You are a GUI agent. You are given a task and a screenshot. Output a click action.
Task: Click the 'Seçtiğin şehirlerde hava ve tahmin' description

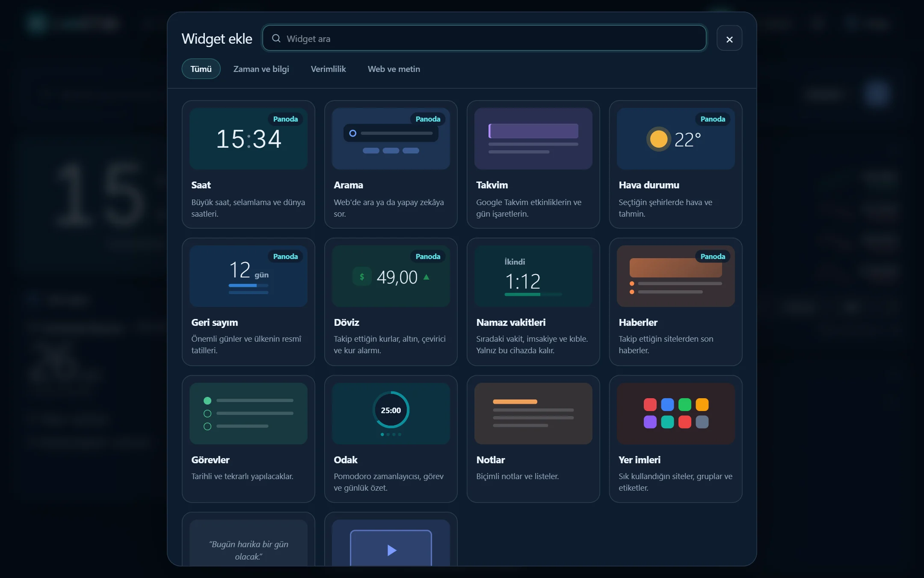(x=666, y=208)
